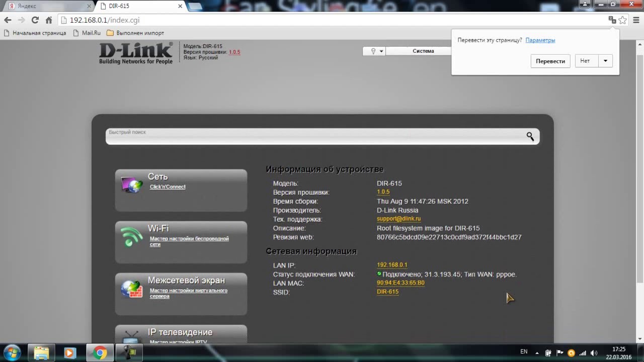This screenshot has height=362, width=644.
Task: Select the build time Thu Aug 9 text
Action: [423, 201]
